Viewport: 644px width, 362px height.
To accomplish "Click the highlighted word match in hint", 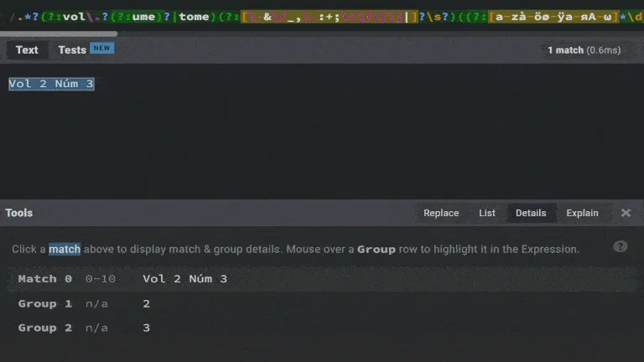I will click(x=65, y=249).
